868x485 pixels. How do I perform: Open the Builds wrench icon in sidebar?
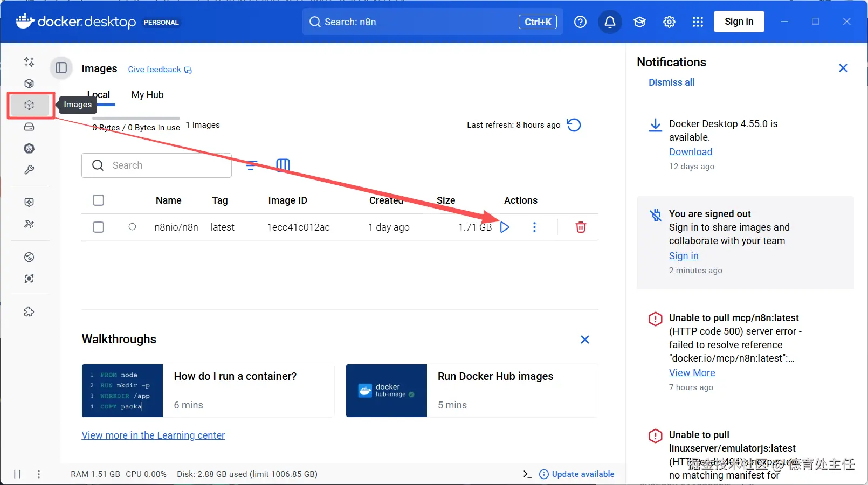pyautogui.click(x=29, y=170)
